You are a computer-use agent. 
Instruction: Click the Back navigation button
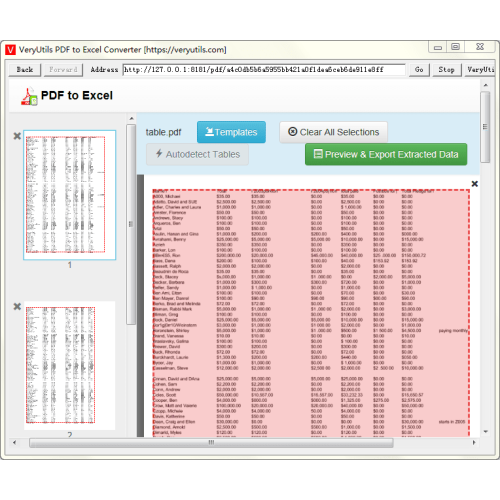[x=25, y=70]
